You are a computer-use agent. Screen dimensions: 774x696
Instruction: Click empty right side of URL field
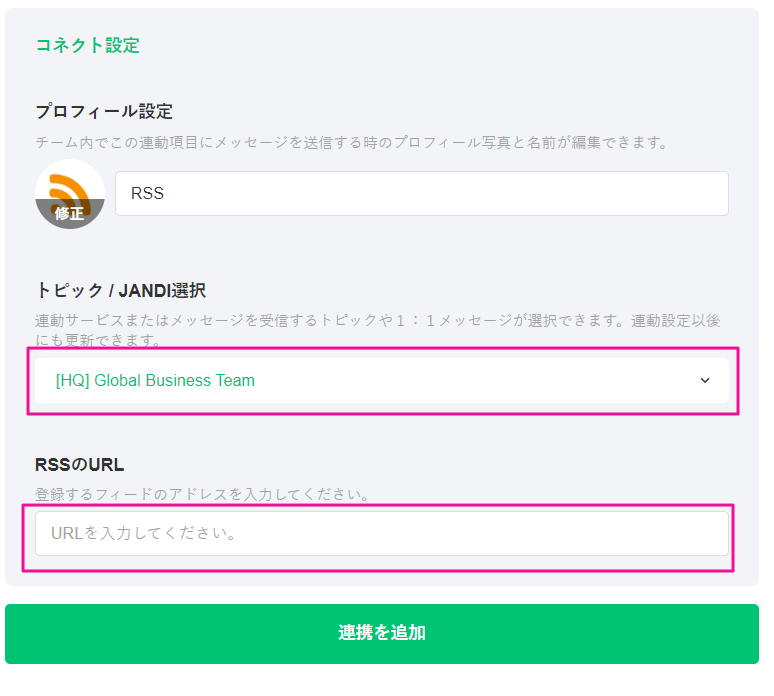click(620, 533)
